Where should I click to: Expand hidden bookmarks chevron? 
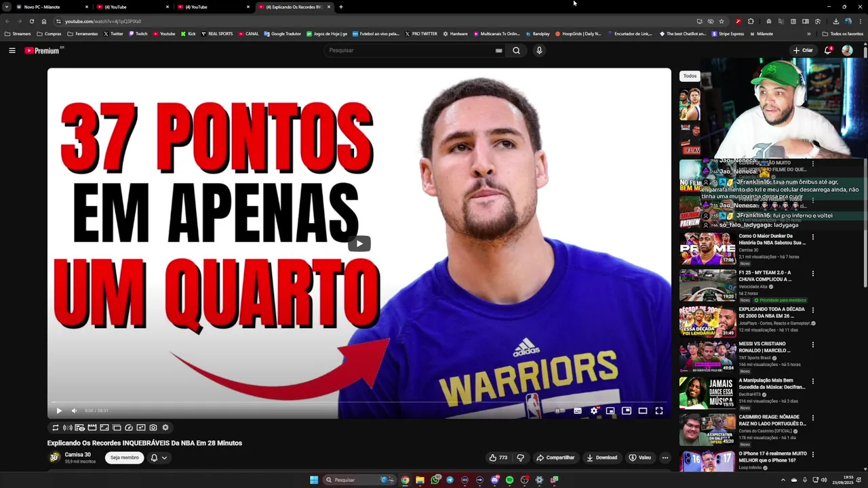[x=808, y=33]
